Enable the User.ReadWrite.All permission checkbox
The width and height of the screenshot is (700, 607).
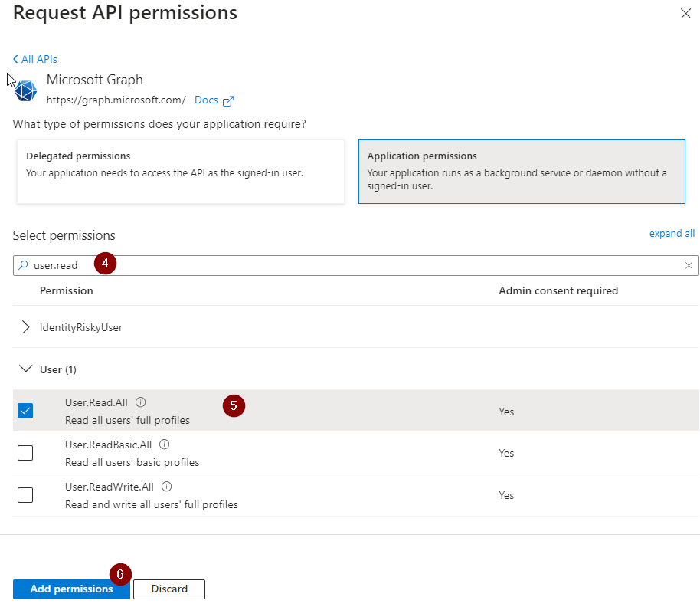25,495
